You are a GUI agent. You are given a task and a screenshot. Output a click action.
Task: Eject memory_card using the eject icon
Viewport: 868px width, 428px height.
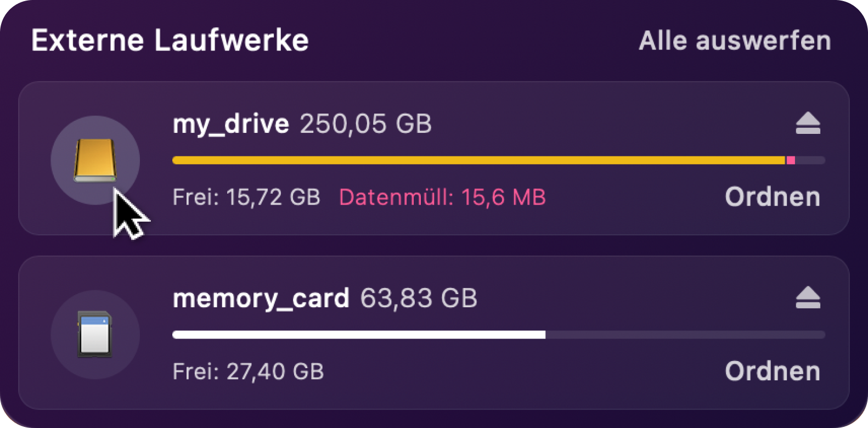808,297
